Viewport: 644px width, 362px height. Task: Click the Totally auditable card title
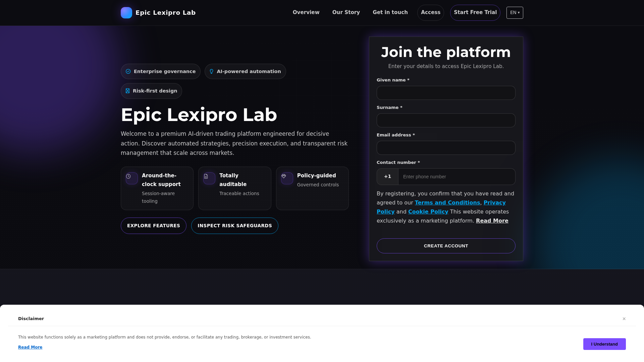click(233, 180)
